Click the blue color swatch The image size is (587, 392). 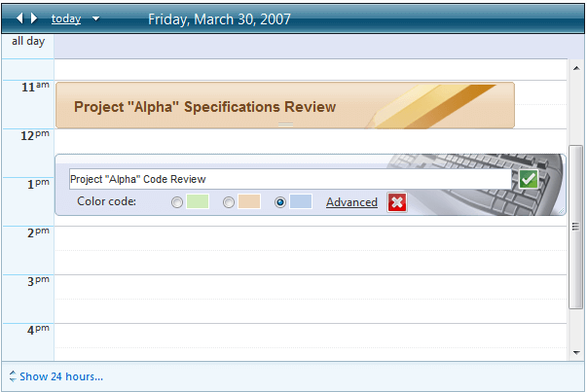(x=301, y=202)
